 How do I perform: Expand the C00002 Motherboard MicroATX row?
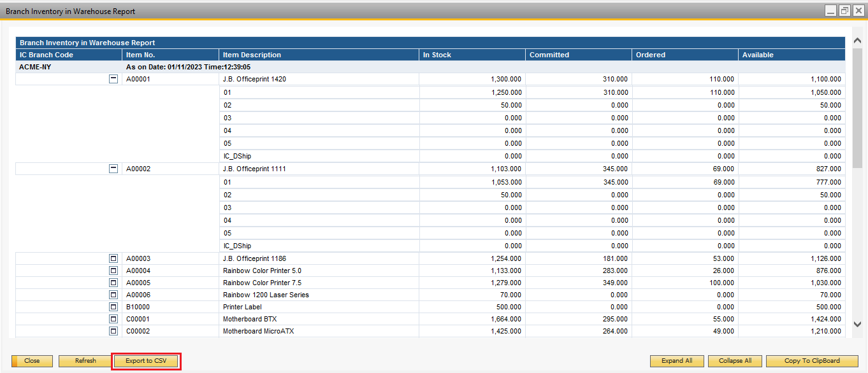tap(114, 331)
